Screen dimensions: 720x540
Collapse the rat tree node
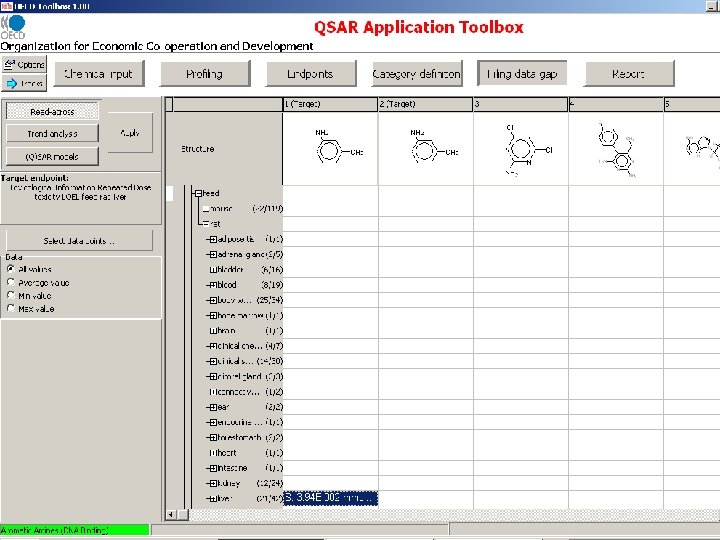206,224
